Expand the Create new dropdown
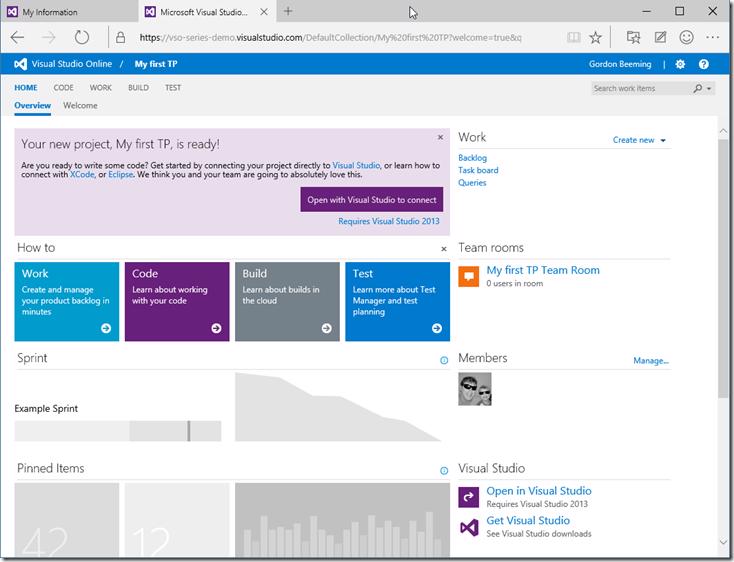This screenshot has width=734, height=562. pos(639,140)
